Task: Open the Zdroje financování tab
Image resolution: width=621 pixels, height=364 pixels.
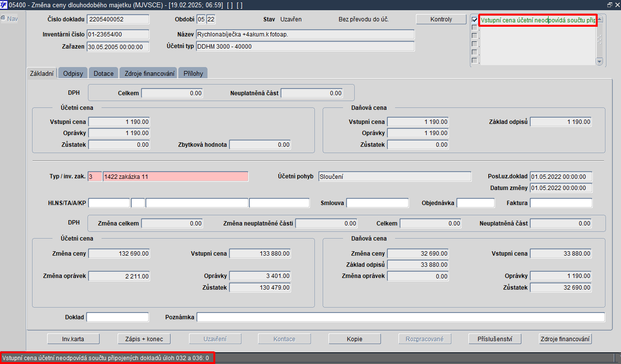Action: 148,73
